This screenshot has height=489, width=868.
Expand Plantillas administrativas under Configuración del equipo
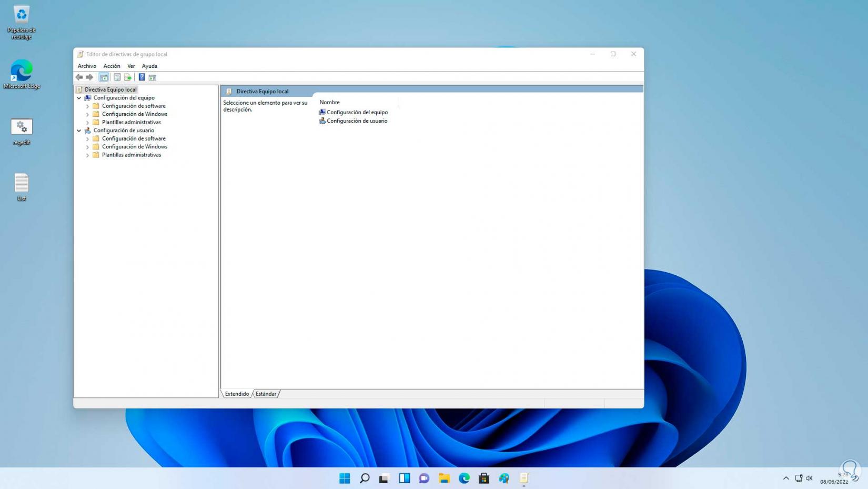[x=87, y=123]
